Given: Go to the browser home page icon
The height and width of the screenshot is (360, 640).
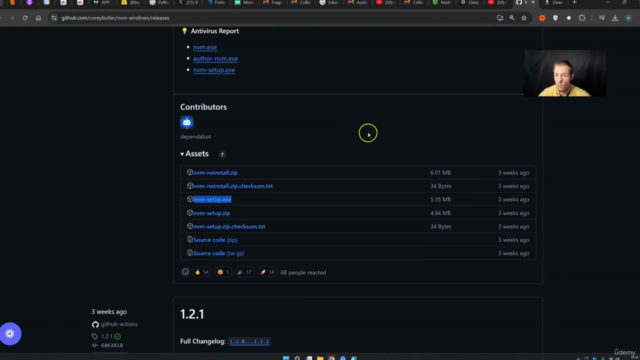Looking at the screenshot, I should click(38, 18).
